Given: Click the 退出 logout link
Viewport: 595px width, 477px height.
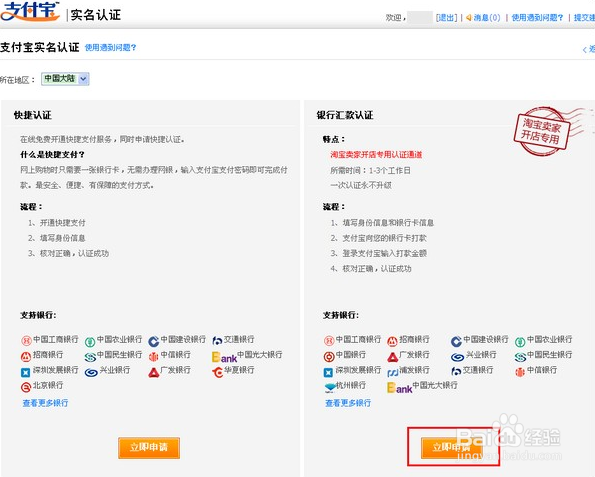Looking at the screenshot, I should 446,17.
